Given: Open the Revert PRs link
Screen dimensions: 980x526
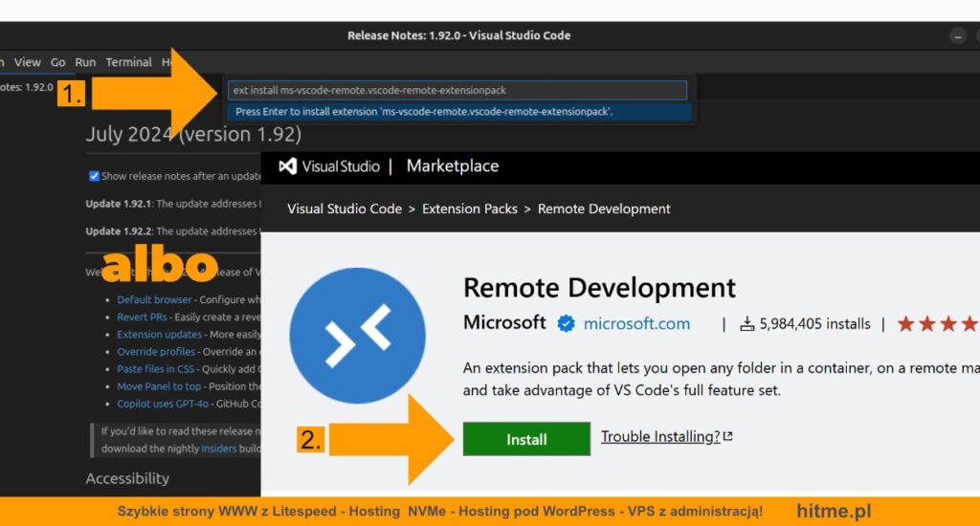Looking at the screenshot, I should [142, 318].
